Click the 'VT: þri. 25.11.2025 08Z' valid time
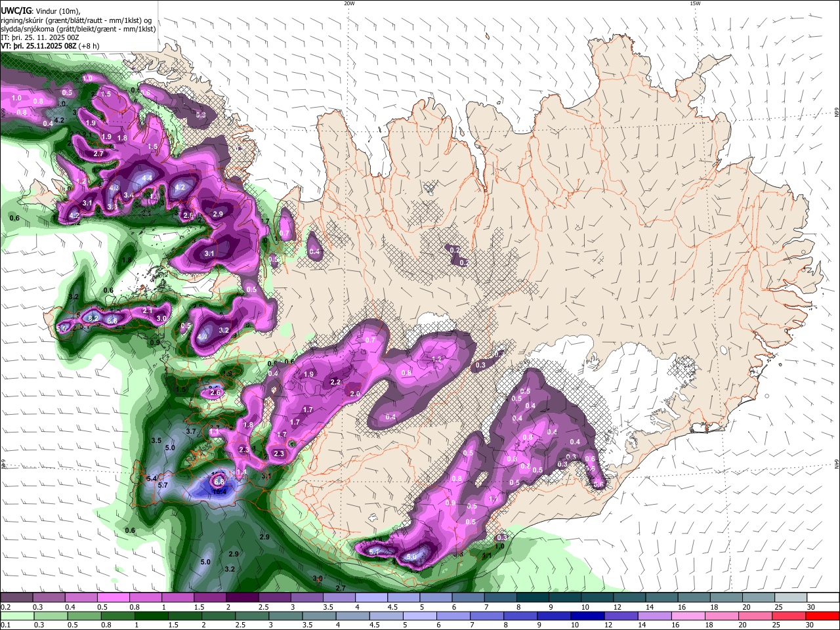The width and height of the screenshot is (840, 630). click(x=38, y=46)
